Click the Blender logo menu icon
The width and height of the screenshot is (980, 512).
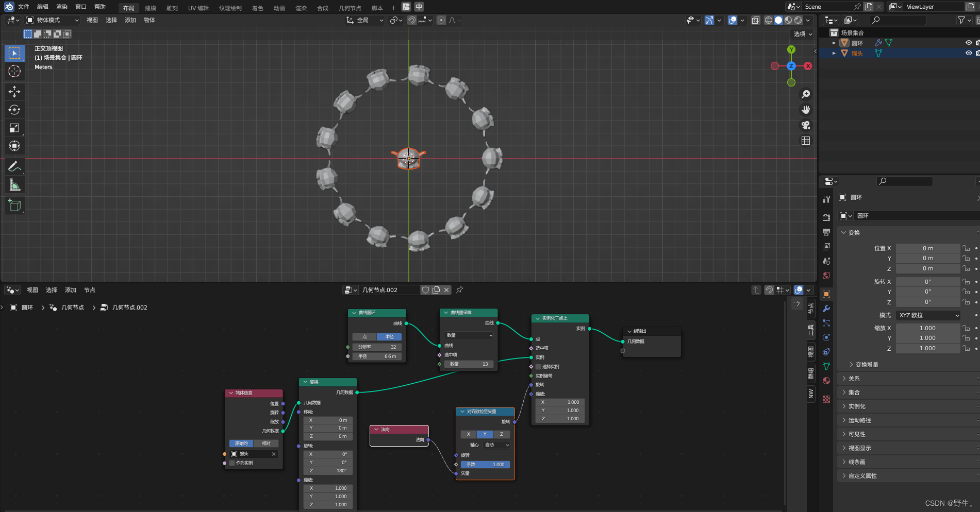[9, 7]
